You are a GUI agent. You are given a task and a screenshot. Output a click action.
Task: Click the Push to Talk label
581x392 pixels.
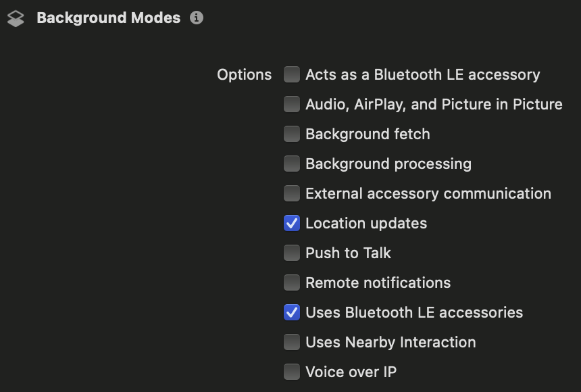(x=348, y=253)
